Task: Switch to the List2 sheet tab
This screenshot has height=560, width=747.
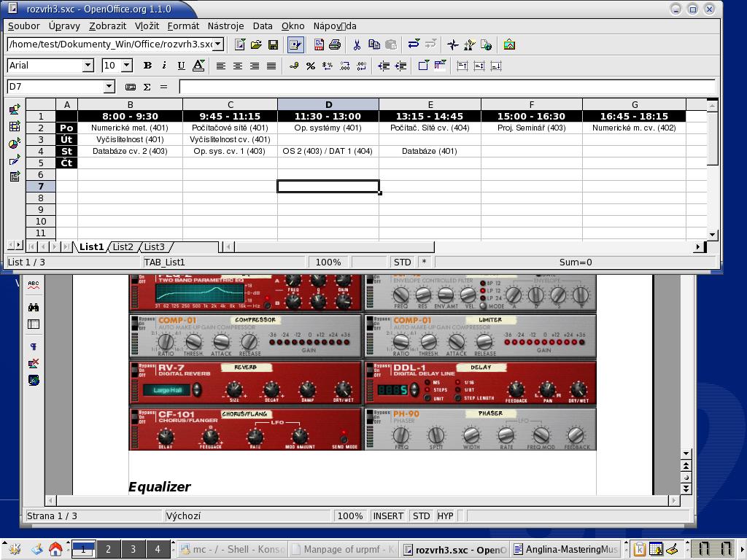Action: [123, 246]
